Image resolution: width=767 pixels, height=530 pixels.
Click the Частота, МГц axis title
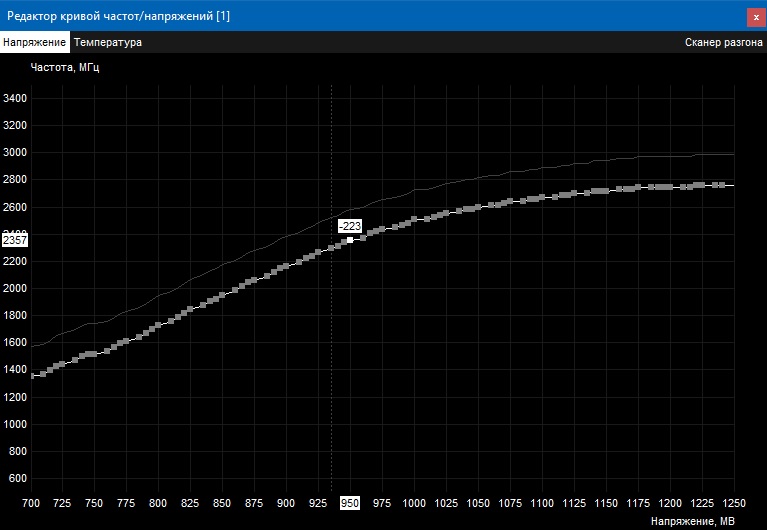pos(65,67)
